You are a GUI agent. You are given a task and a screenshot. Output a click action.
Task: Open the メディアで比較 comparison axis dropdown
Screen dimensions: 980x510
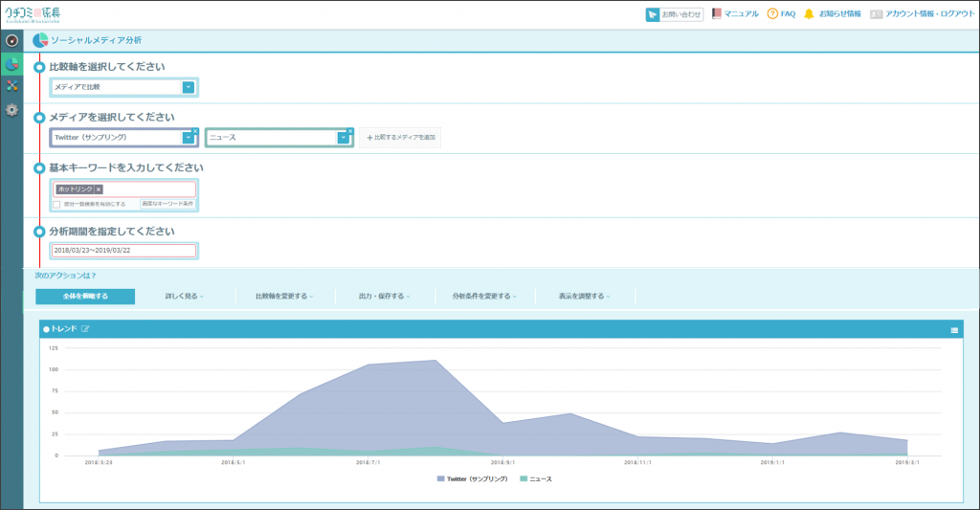click(189, 87)
